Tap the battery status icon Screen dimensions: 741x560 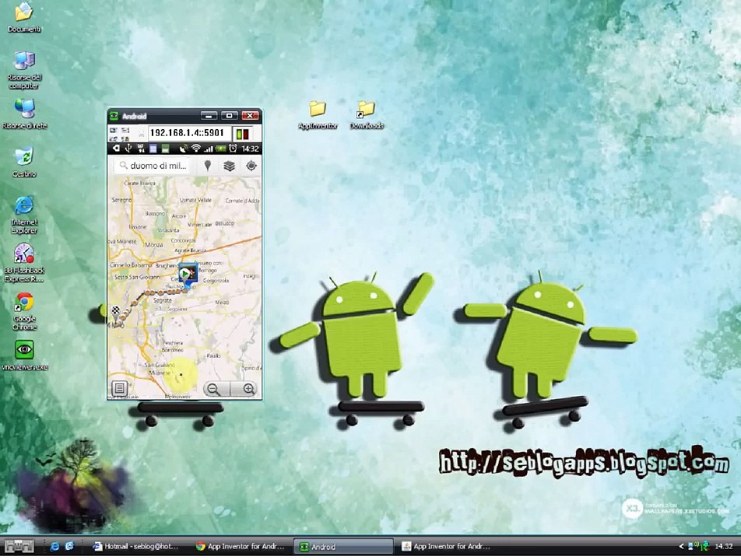pos(221,149)
